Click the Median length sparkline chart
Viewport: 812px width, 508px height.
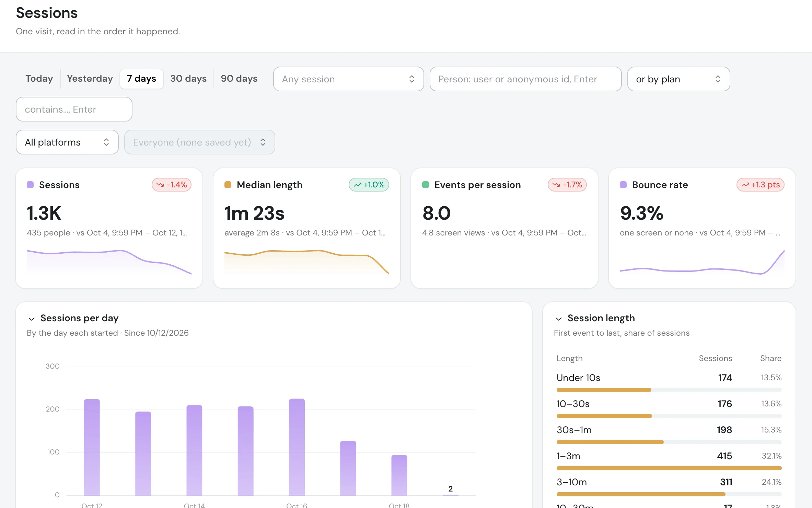(x=307, y=262)
